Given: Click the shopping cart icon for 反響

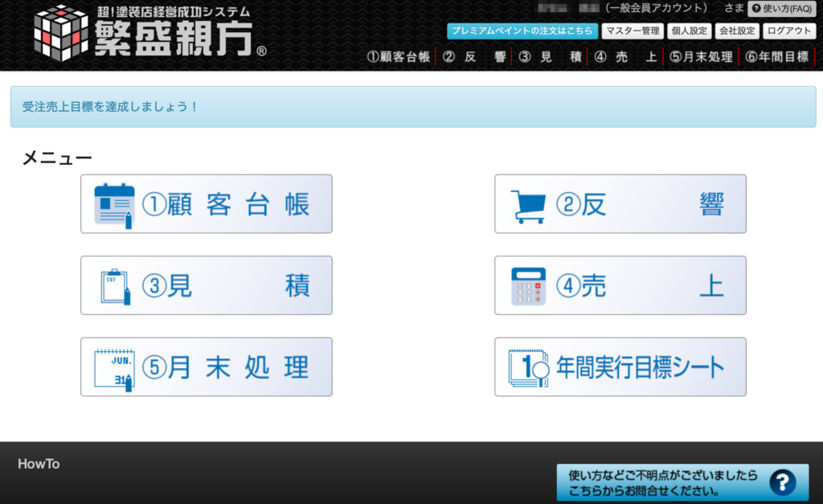Looking at the screenshot, I should click(528, 207).
